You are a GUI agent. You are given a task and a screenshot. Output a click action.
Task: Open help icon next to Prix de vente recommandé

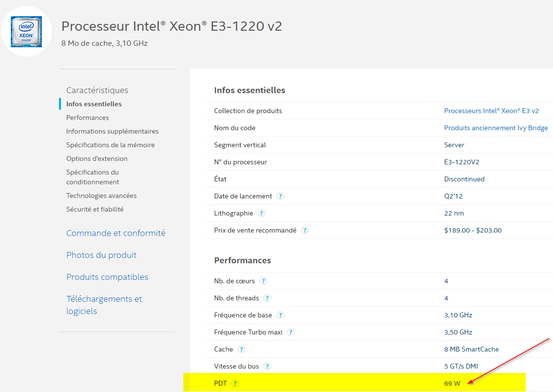[x=305, y=230]
